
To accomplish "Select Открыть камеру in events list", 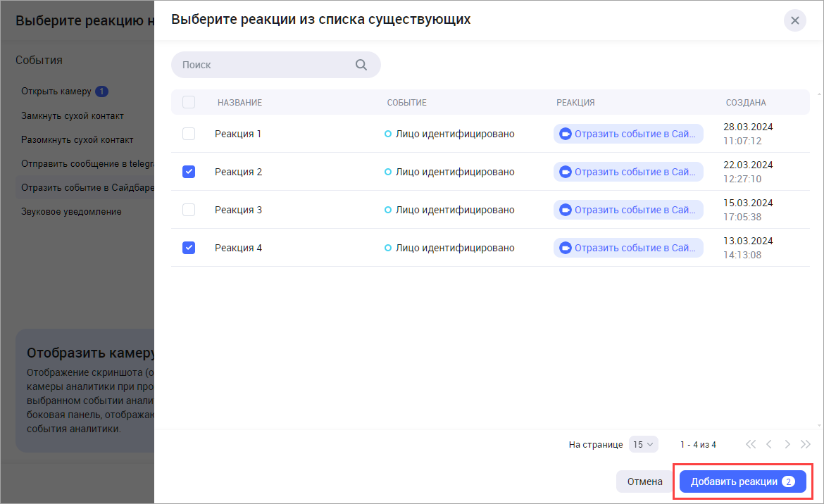I will [56, 92].
